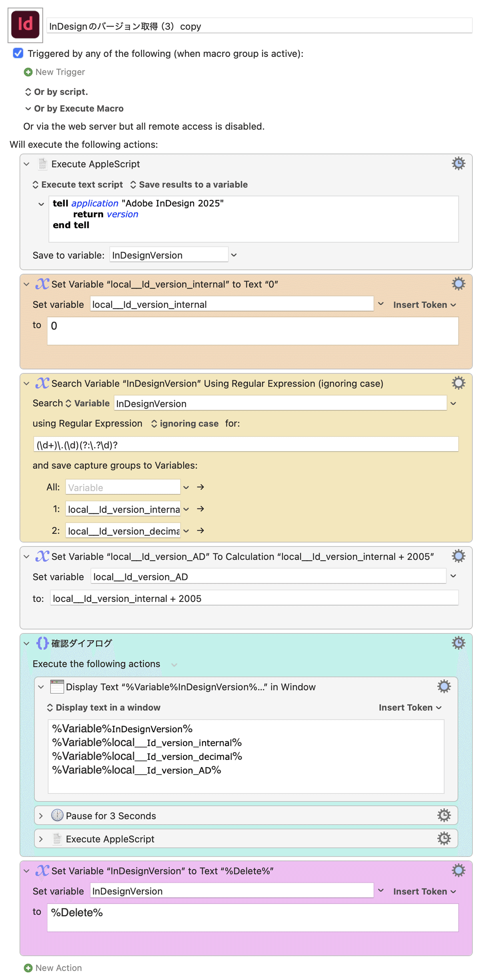Open gear menu of local__Id_version_AD calculation action
The image size is (480, 980).
(458, 556)
